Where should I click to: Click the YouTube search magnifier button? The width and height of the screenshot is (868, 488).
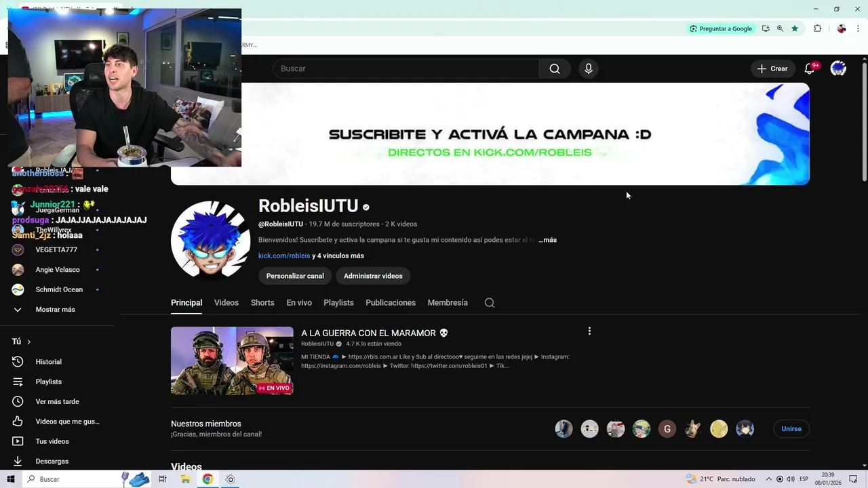[x=555, y=68]
